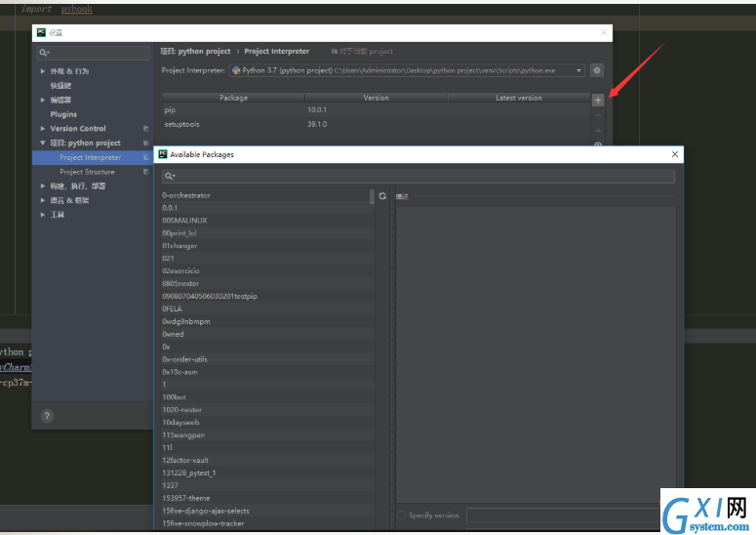Click the minus icon to uninstall a package
Screen dimensions: 756x535
point(598,115)
